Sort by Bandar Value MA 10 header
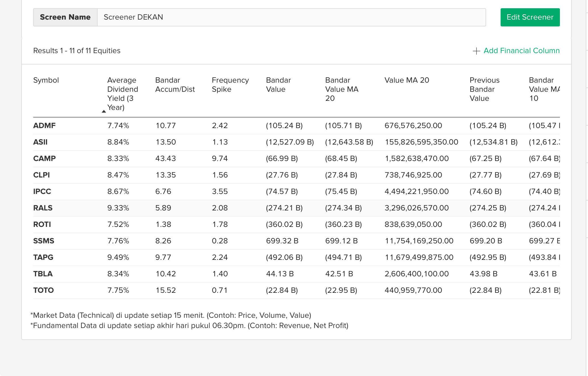The image size is (588, 376). coord(544,89)
